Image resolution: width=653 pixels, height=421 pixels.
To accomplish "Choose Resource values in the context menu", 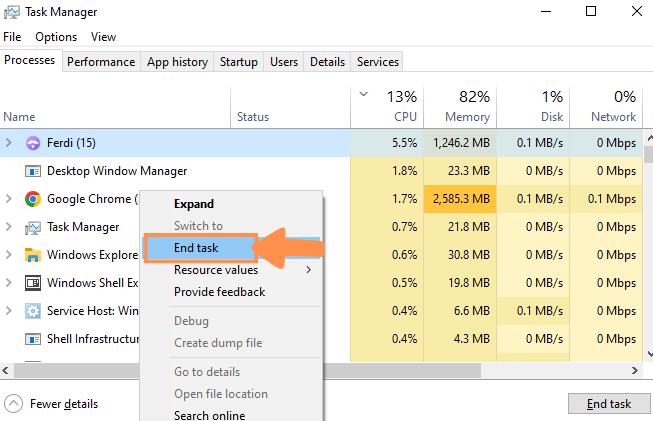I will click(x=231, y=270).
